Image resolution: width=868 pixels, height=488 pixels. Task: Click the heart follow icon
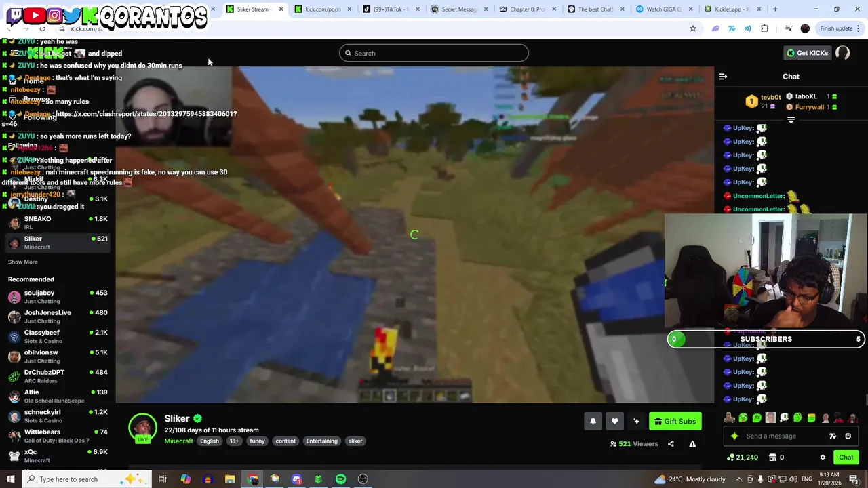coord(614,421)
